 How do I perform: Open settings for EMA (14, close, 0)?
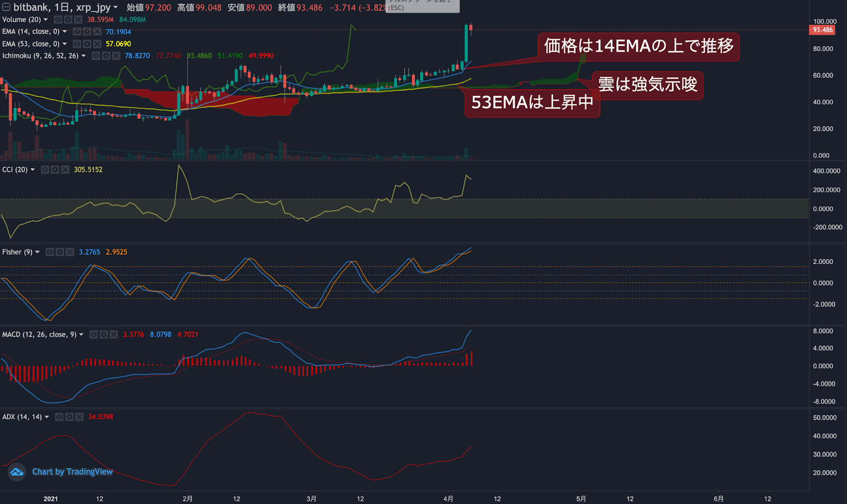click(87, 32)
